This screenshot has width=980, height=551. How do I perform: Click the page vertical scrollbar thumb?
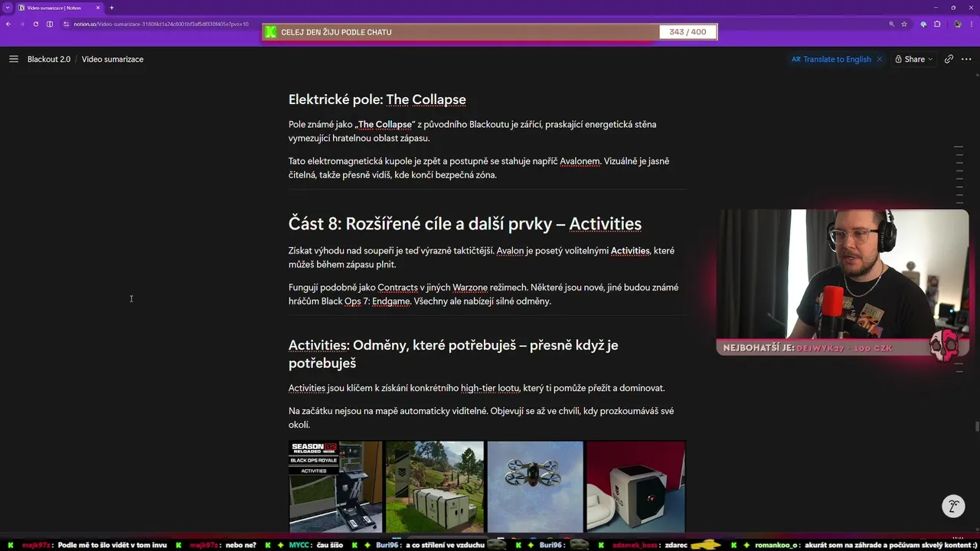pyautogui.click(x=977, y=427)
